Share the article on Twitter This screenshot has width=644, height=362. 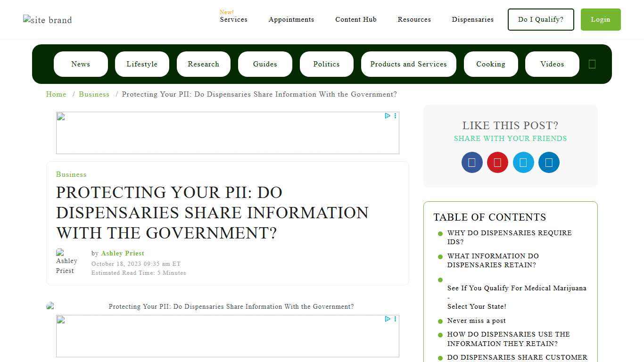523,162
